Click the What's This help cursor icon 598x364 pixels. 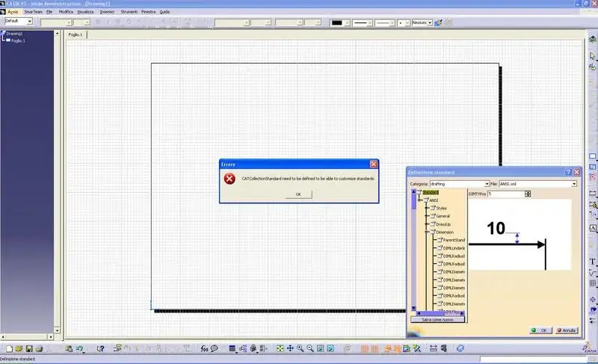pos(100,348)
